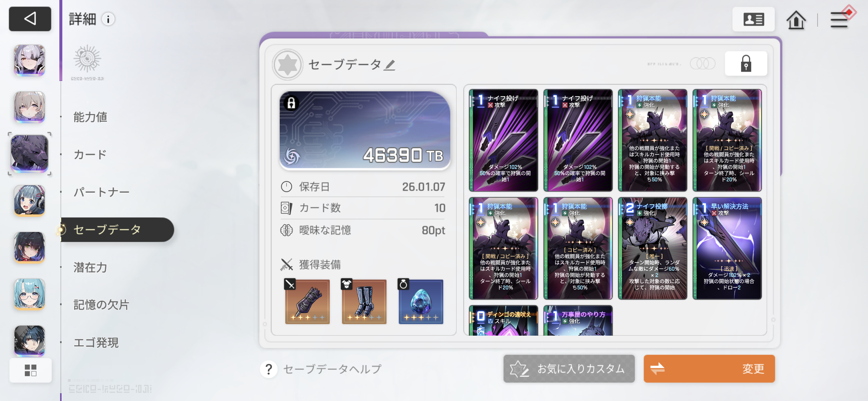
Task: Toggle the star favorite badge
Action: (x=287, y=65)
